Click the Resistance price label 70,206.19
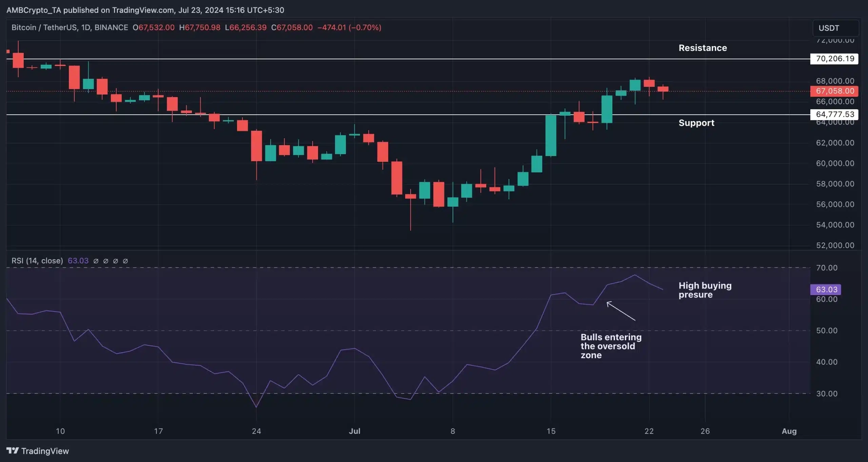Screen dimensions: 868x462 (834, 59)
